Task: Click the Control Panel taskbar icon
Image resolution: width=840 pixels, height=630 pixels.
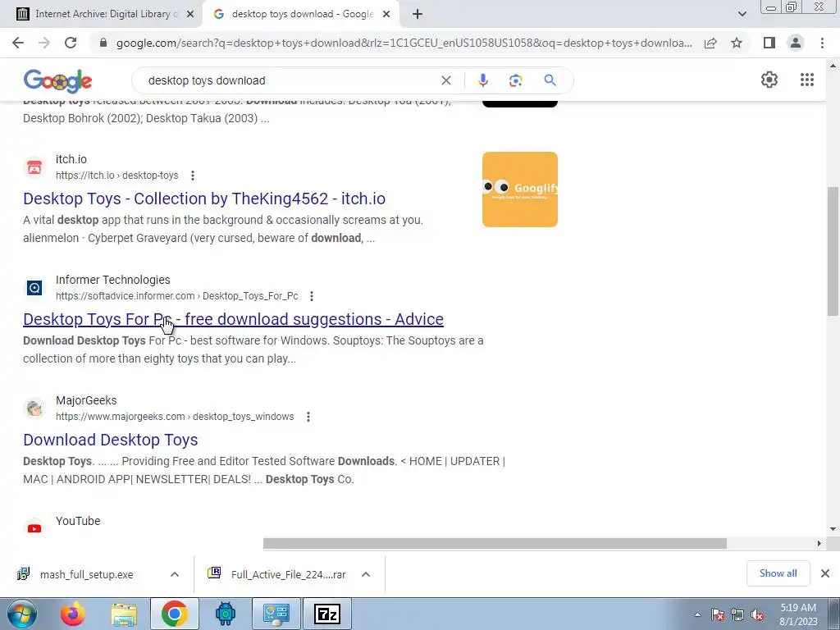Action: 276,614
